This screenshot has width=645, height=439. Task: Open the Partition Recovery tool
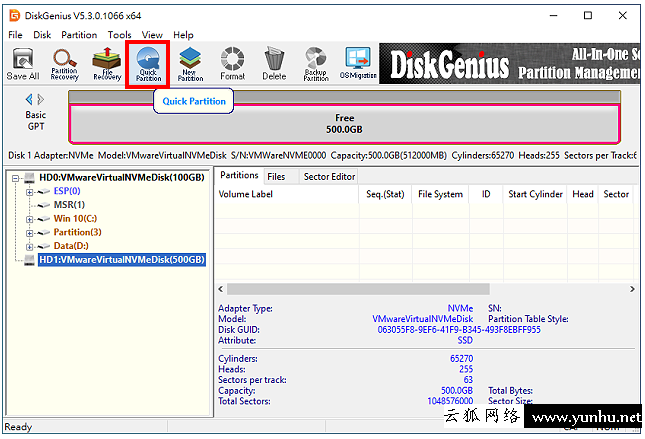click(65, 64)
